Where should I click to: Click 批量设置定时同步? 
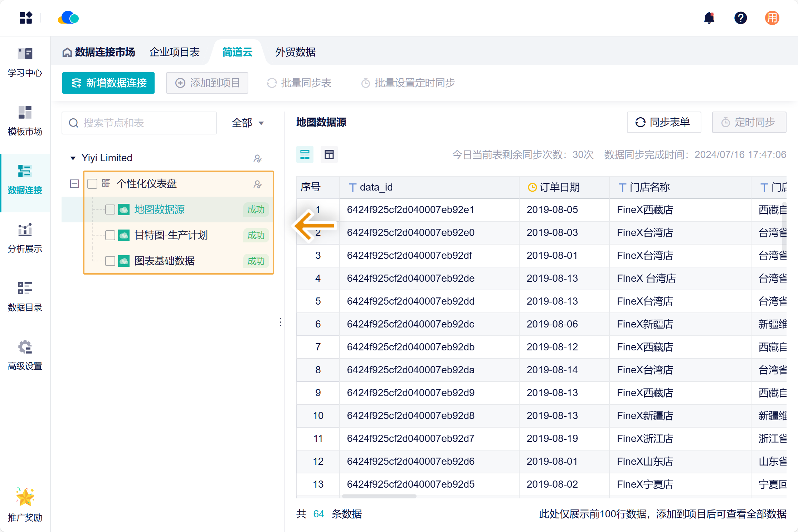coord(408,83)
